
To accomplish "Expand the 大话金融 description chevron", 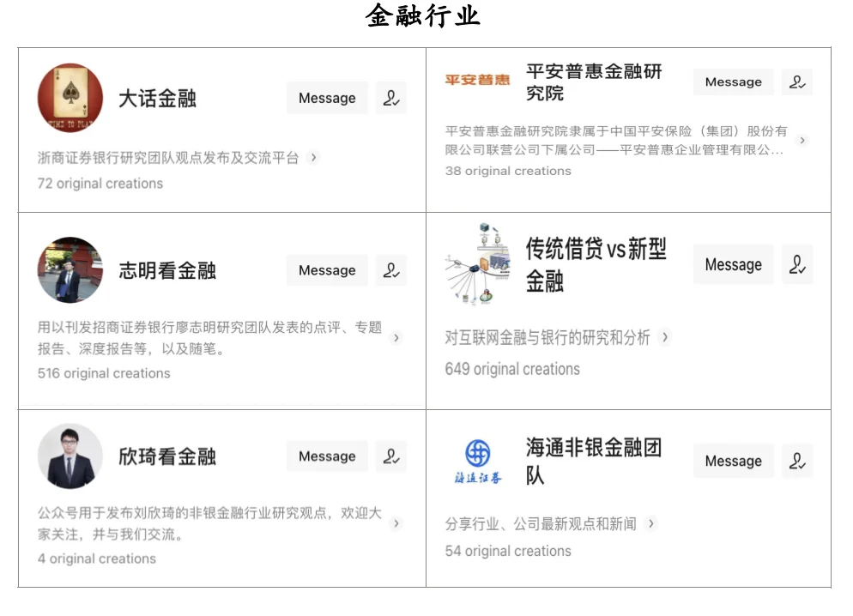I will click(313, 158).
